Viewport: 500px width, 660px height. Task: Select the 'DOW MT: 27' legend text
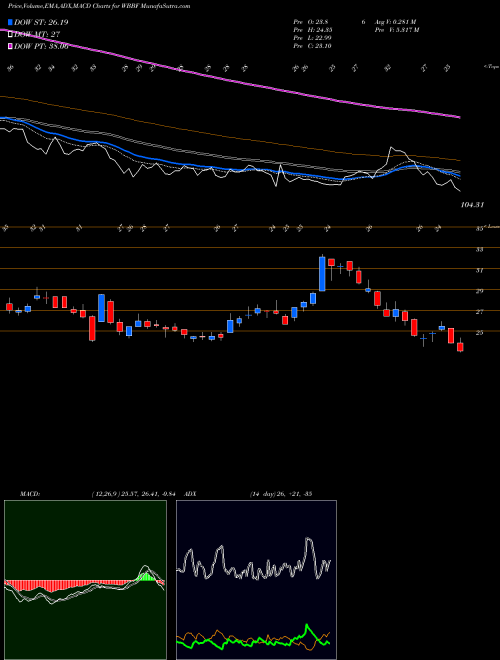tap(37, 35)
